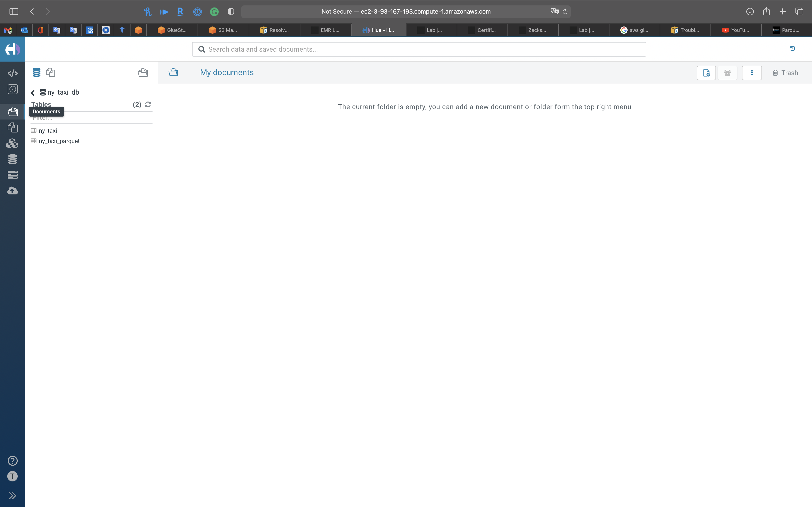Screen dimensions: 812x507
Task: Click the search data and documents field
Action: coord(419,49)
